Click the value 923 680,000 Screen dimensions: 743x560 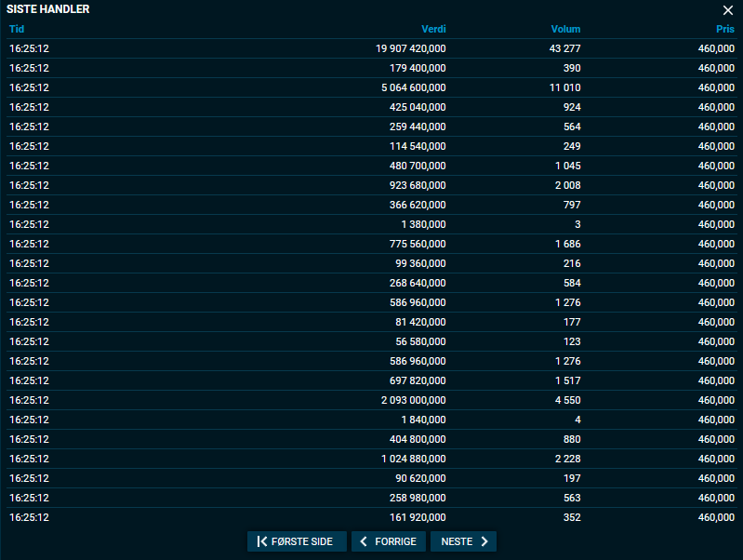coord(418,185)
